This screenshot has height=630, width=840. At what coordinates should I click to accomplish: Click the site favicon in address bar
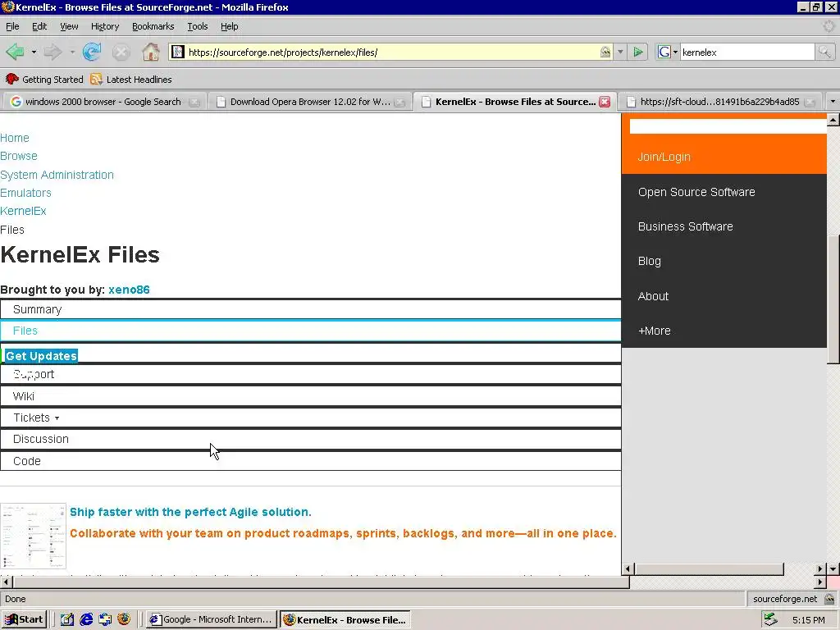coord(178,52)
